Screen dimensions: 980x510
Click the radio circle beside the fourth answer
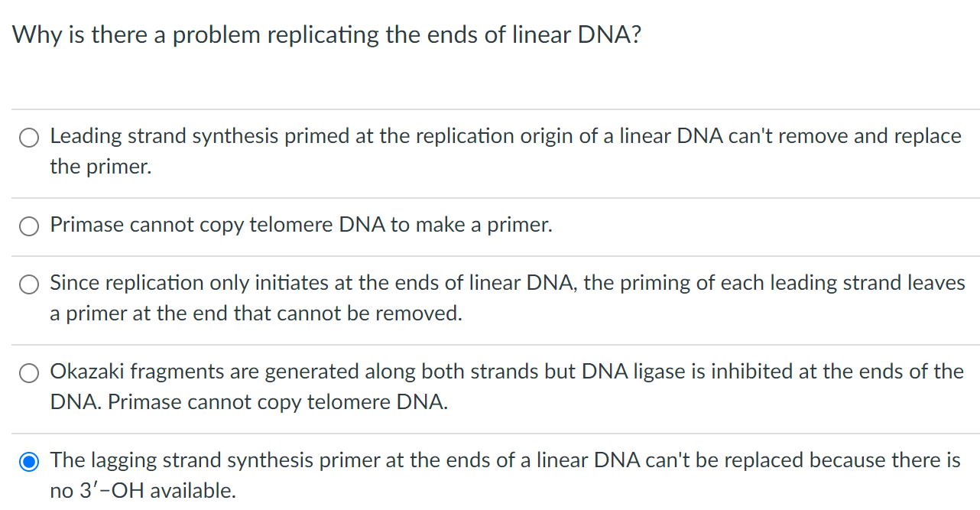coord(28,372)
